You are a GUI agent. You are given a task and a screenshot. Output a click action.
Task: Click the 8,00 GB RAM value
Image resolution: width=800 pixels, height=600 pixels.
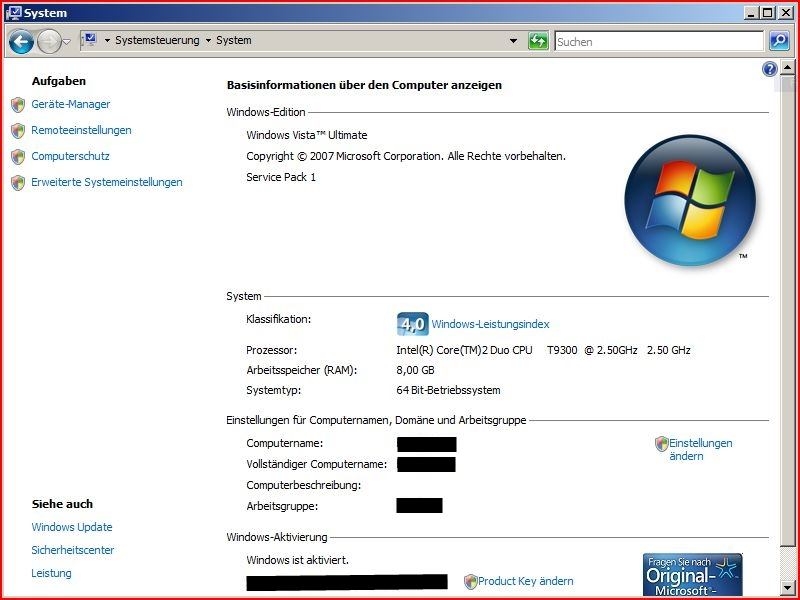click(415, 370)
